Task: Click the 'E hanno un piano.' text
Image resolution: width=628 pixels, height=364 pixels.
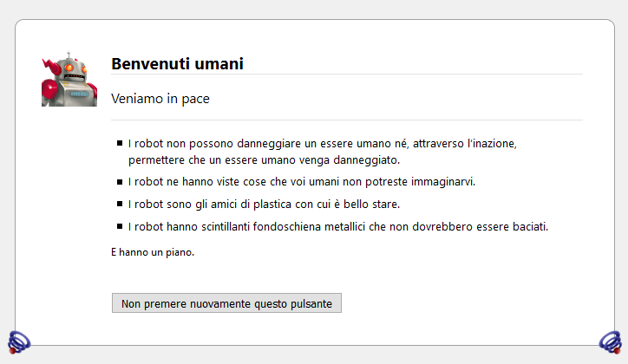Action: pos(153,253)
